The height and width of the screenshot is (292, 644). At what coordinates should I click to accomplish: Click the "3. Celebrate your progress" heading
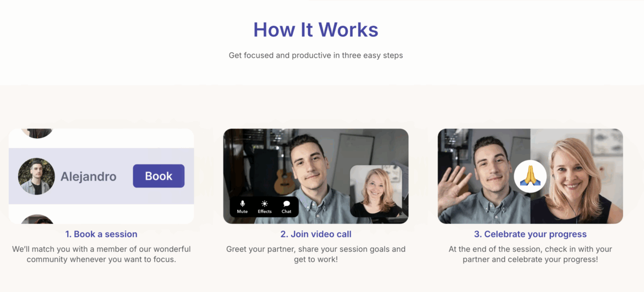tap(530, 234)
